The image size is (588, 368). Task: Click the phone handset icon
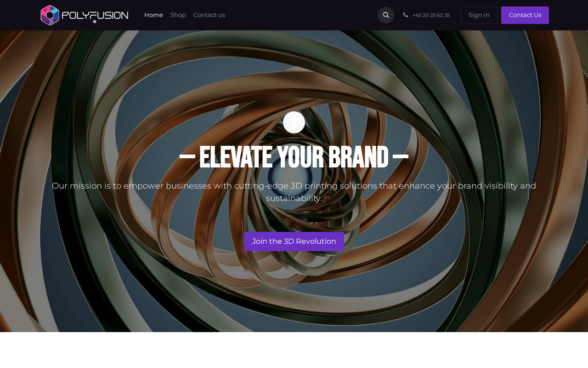pos(406,15)
